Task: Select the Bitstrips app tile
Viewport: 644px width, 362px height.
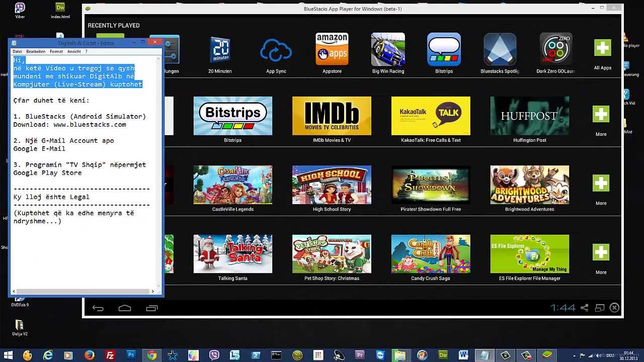Action: click(232, 116)
